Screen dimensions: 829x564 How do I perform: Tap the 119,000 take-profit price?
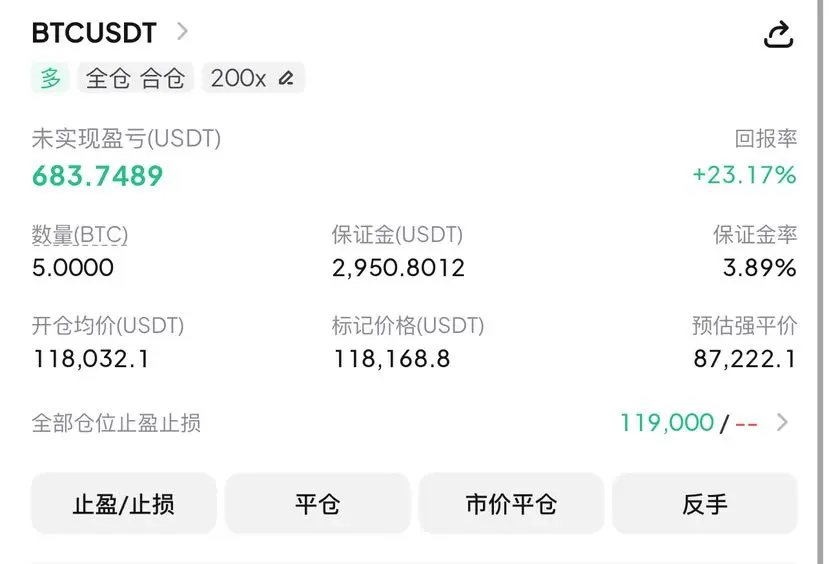pos(667,423)
